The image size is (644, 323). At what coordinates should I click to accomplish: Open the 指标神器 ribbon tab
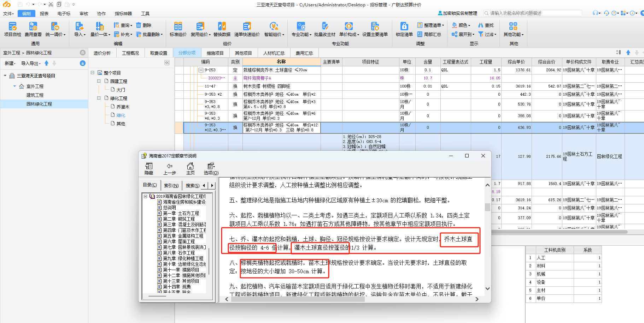(x=123, y=13)
